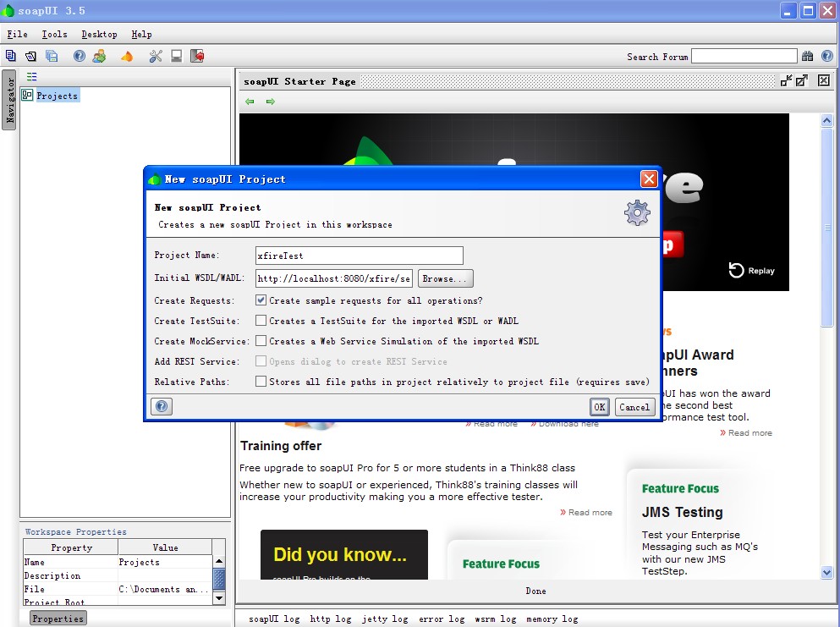The image size is (840, 627).
Task: Click Starter Page maximize panel icon
Action: 801,81
